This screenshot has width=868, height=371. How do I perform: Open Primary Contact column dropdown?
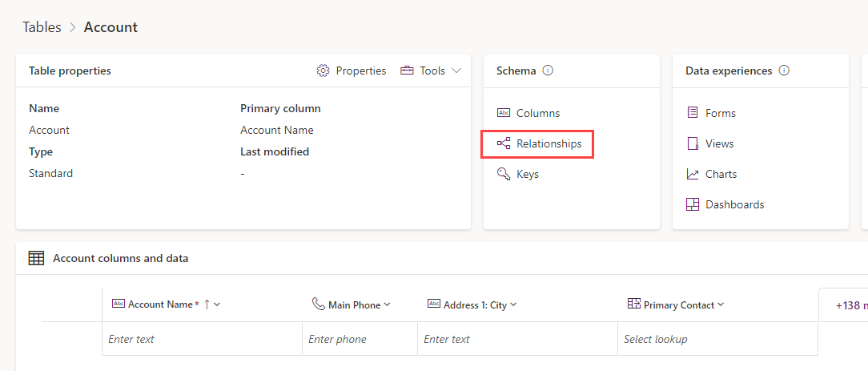720,304
